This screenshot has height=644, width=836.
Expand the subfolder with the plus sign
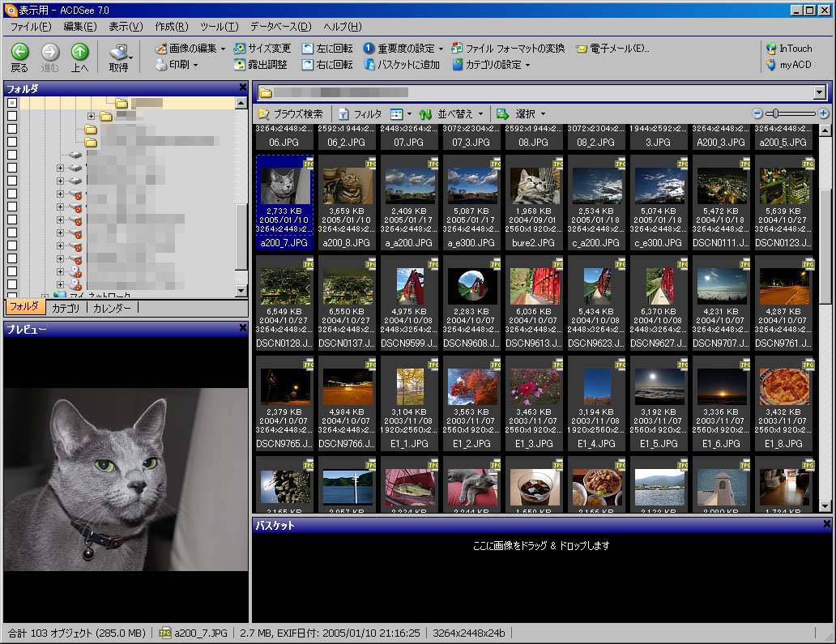(92, 117)
